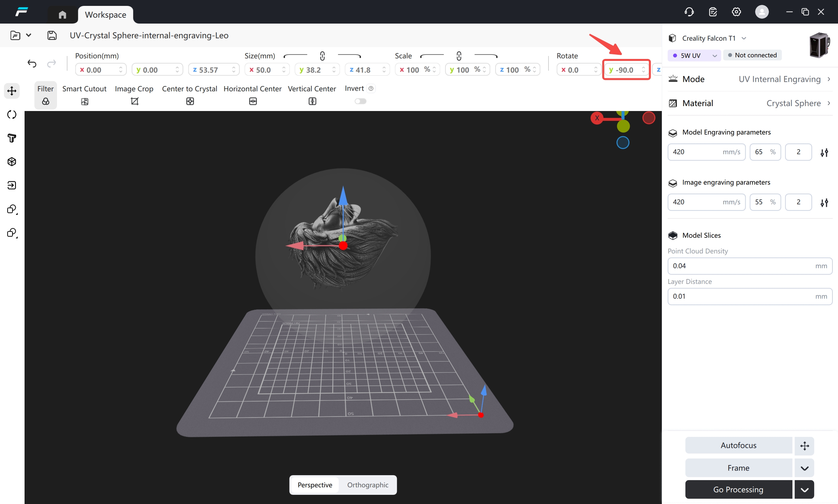Expand the Frame options dropdown
The image size is (838, 504).
coord(804,468)
